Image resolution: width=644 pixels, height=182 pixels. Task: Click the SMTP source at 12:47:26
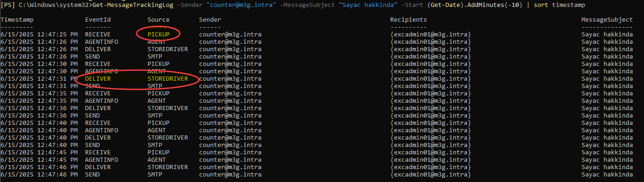pyautogui.click(x=155, y=57)
